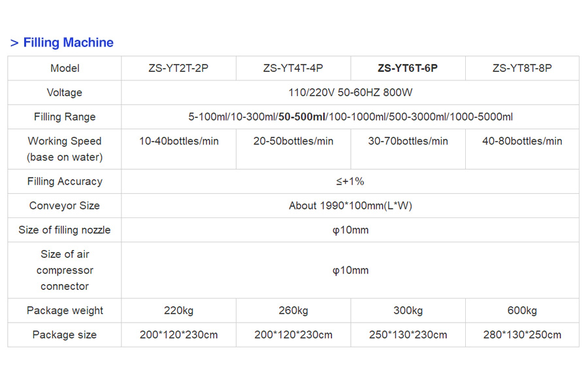Click the 600kg package weight cell
Screen dimensions: 588x365
click(522, 311)
